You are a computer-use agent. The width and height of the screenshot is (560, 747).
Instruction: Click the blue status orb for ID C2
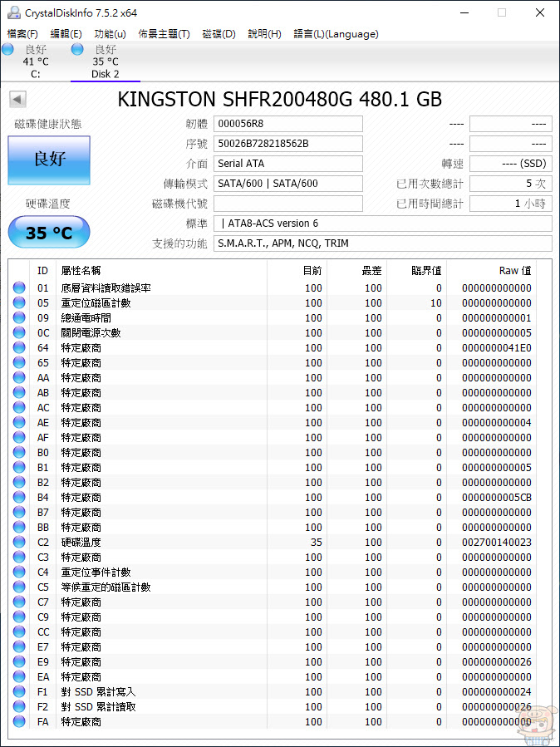click(x=19, y=542)
